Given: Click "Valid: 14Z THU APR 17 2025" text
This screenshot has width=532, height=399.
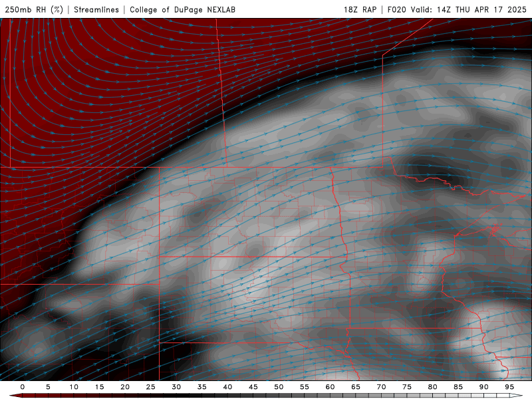Looking at the screenshot, I should 469,9.
